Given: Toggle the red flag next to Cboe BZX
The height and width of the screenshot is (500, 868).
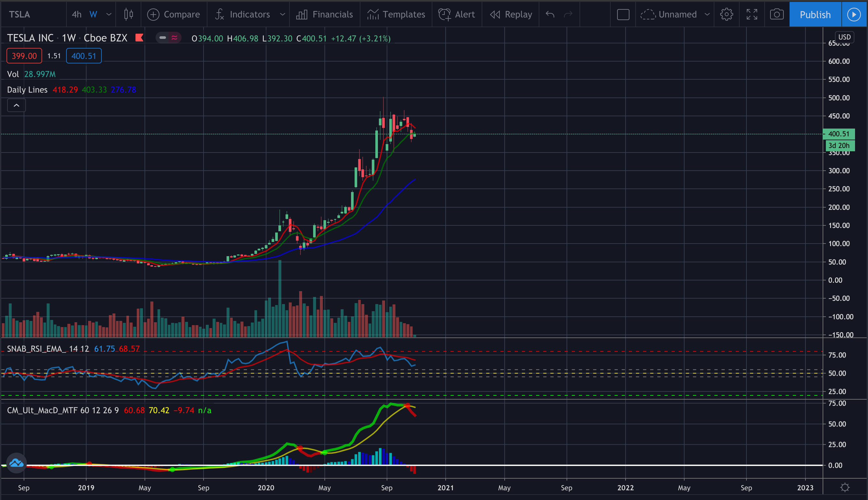Looking at the screenshot, I should click(139, 38).
